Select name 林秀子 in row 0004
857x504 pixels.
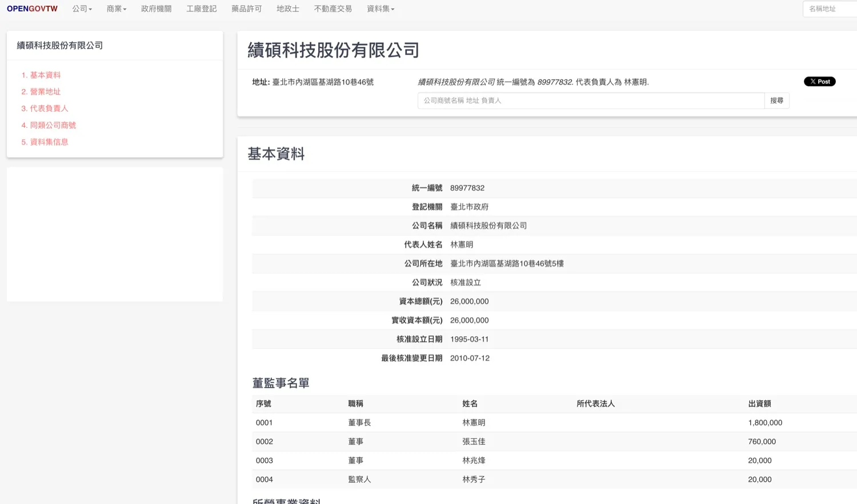[x=474, y=479]
